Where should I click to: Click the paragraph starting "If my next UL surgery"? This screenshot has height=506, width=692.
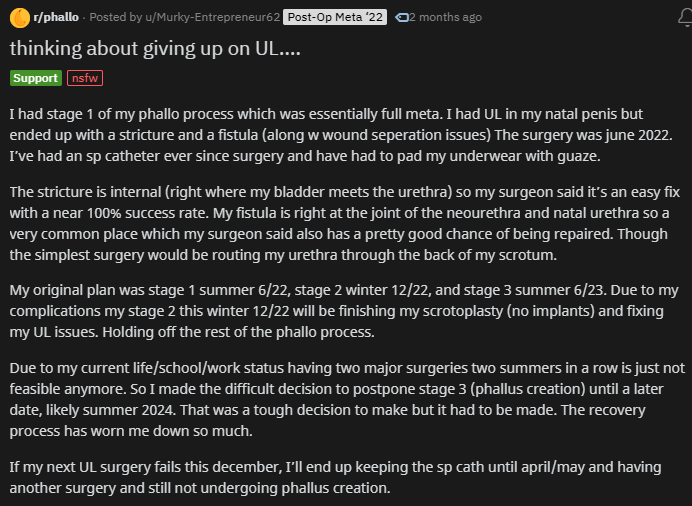coord(335,477)
